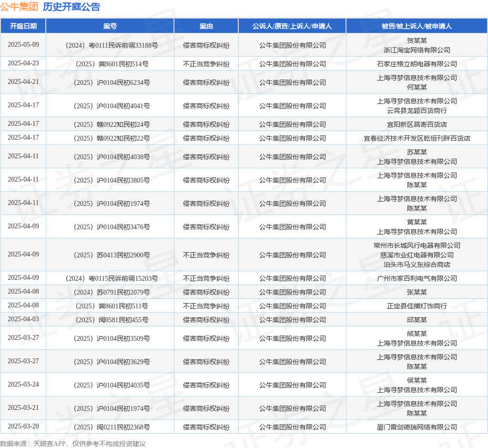Click the date 2025-04-23
The width and height of the screenshot is (488, 448).
click(x=23, y=63)
